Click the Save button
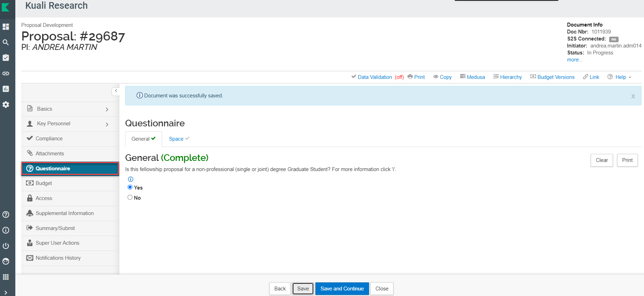Viewport: 644px width, 296px height. click(303, 289)
